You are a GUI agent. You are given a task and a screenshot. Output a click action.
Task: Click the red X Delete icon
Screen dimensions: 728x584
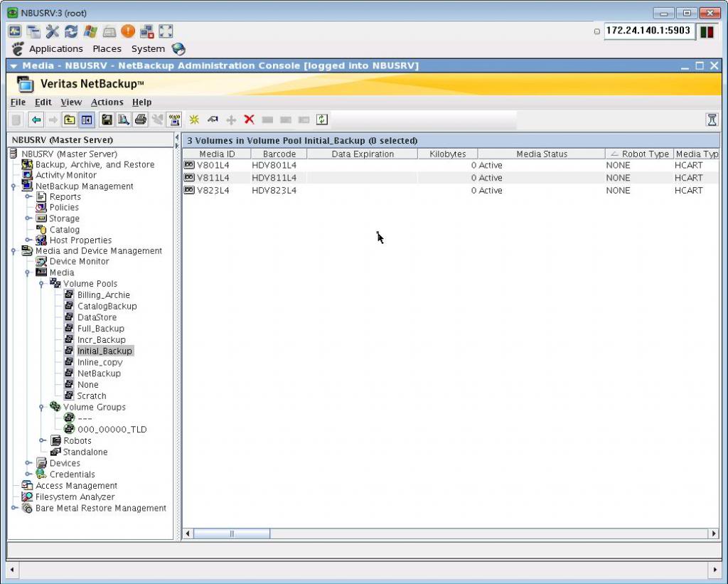pos(250,120)
